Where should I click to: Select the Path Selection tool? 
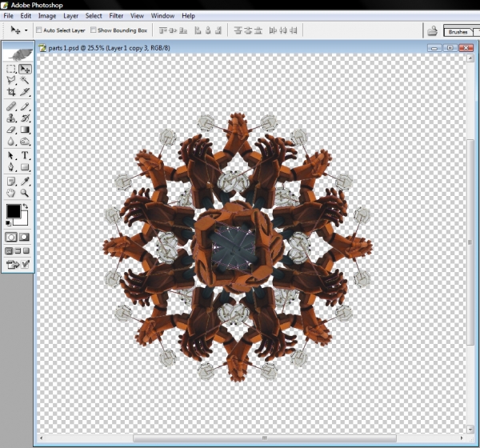tap(11, 155)
